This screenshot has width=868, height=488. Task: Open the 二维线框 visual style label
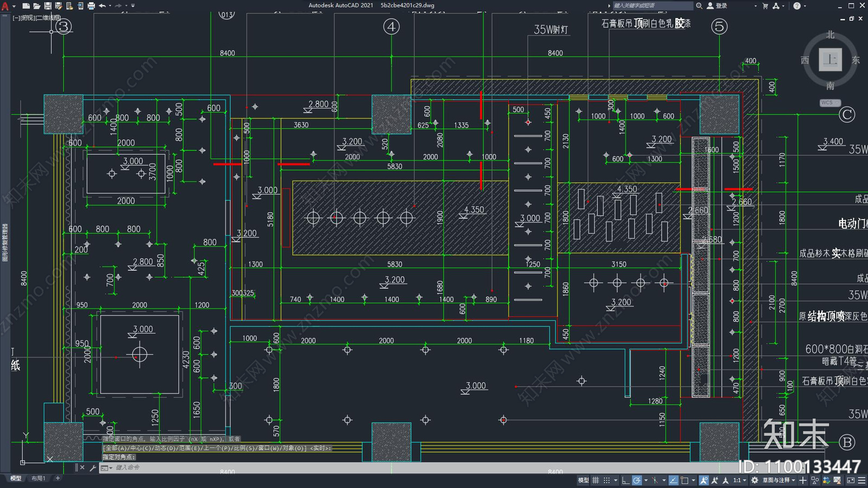coord(48,18)
